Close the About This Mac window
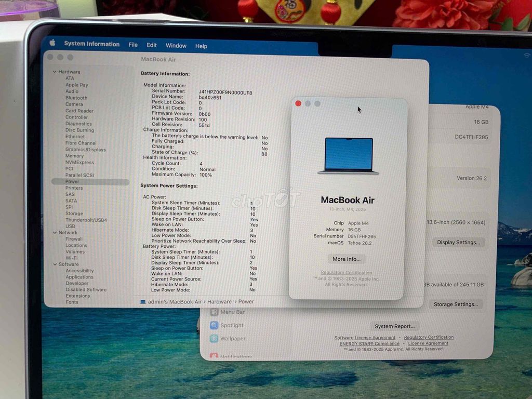This screenshot has height=399, width=532. coord(298,103)
